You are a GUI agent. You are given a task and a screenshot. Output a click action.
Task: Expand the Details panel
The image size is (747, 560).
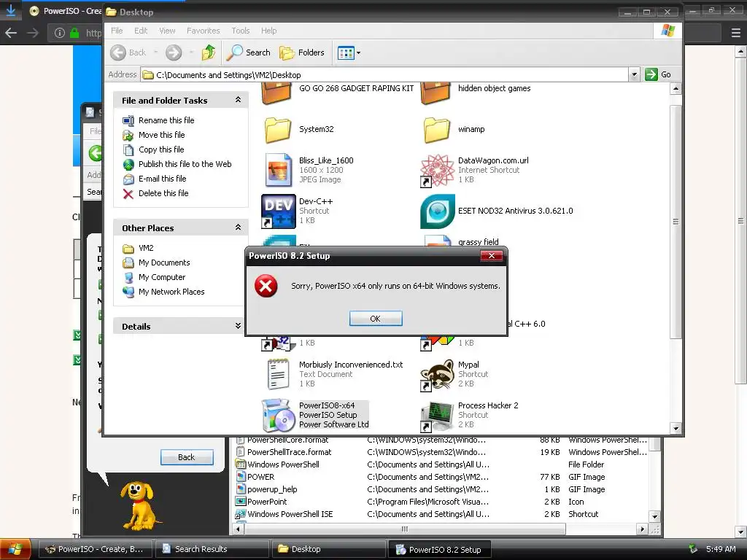pos(238,326)
